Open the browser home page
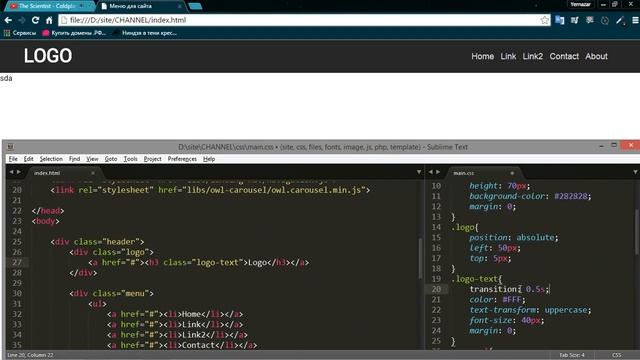 [x=49, y=20]
